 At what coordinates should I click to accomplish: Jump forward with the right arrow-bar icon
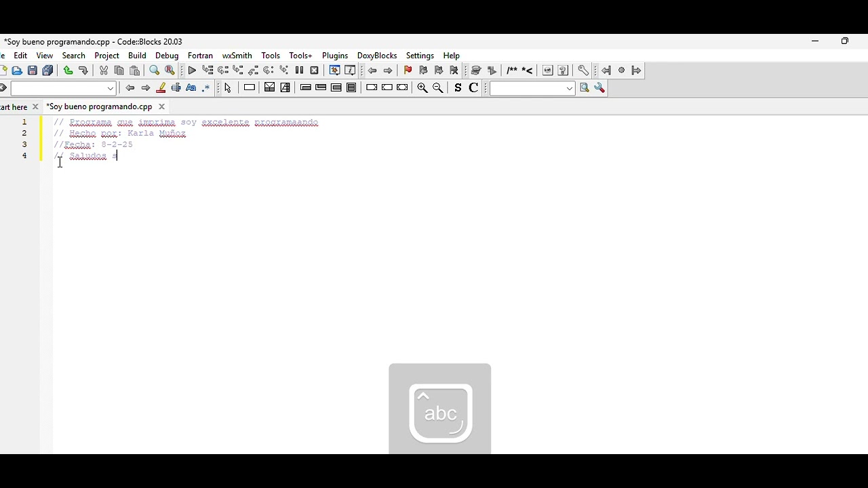636,70
